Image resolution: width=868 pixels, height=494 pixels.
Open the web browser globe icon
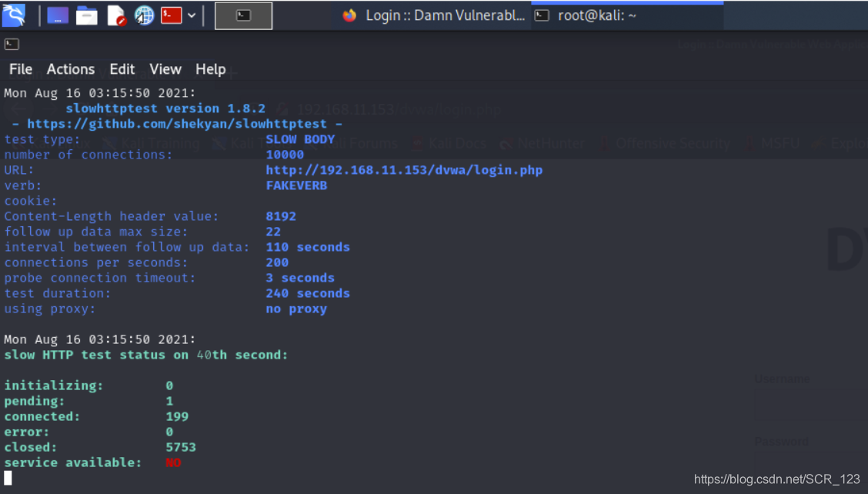[x=144, y=15]
